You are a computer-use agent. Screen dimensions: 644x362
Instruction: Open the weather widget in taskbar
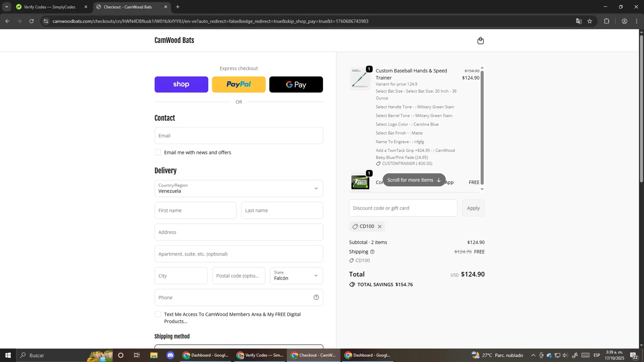click(x=498, y=355)
